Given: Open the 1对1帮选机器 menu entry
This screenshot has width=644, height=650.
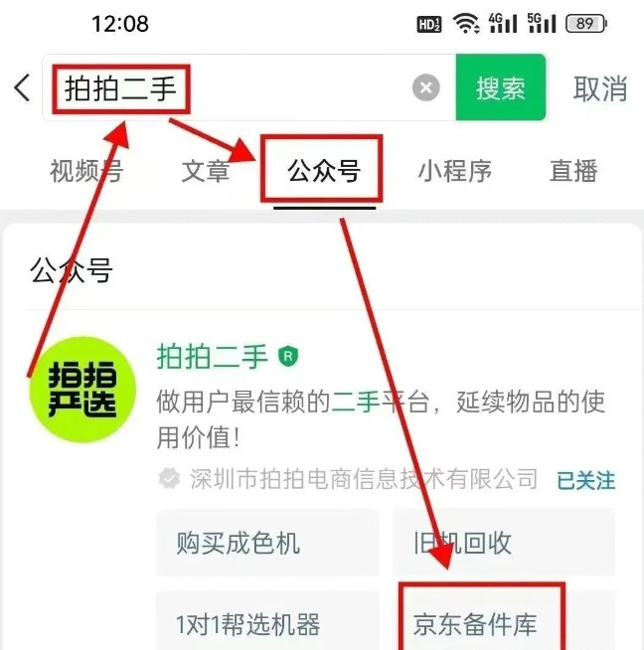Looking at the screenshot, I should 267,620.
